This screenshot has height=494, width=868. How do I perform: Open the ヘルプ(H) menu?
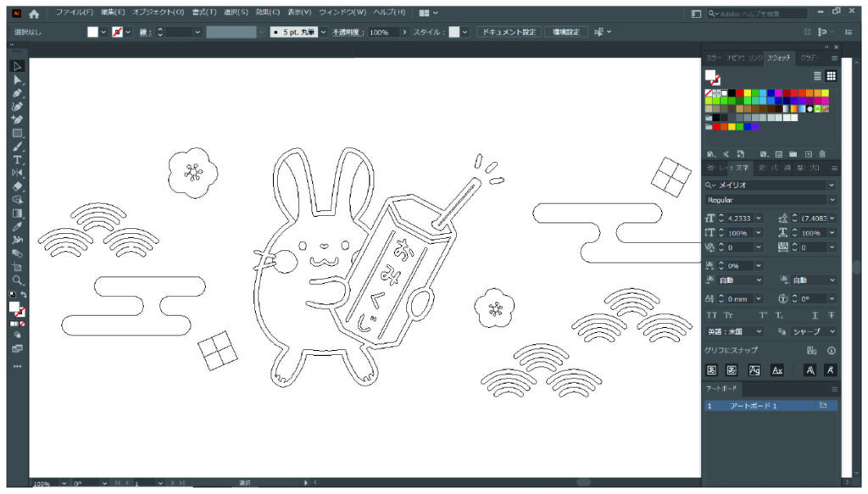pyautogui.click(x=389, y=12)
